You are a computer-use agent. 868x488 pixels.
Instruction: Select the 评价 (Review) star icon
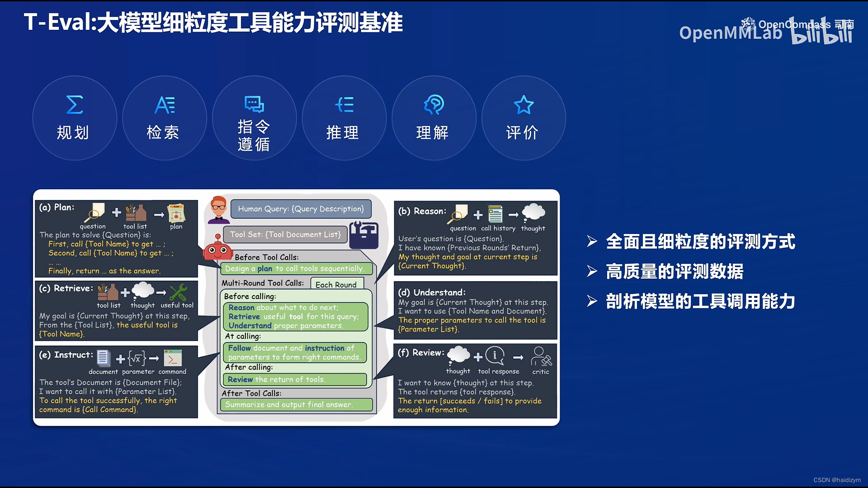pyautogui.click(x=524, y=104)
